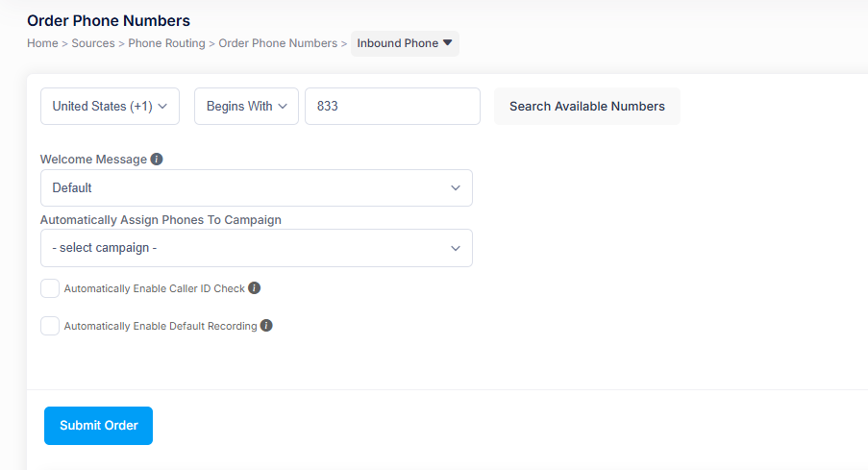Screen dimensions: 868x470
Task: Navigate to Sources breadcrumb link
Action: 93,43
